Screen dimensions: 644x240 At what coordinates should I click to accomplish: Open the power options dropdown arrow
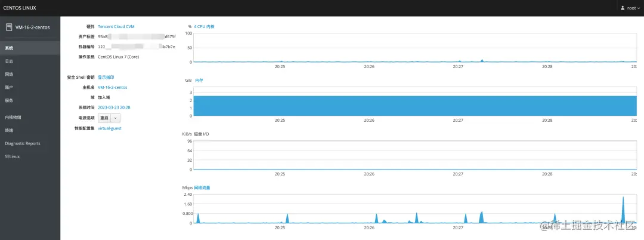(x=116, y=118)
